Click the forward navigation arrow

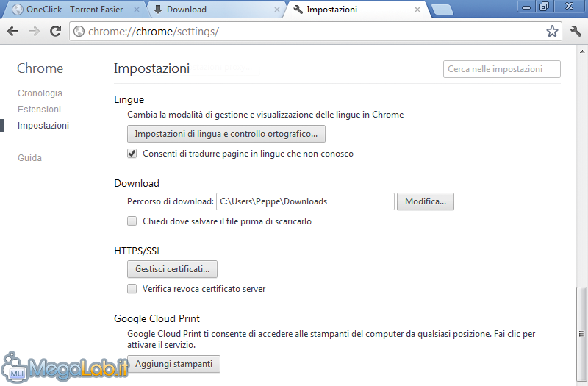click(x=34, y=32)
